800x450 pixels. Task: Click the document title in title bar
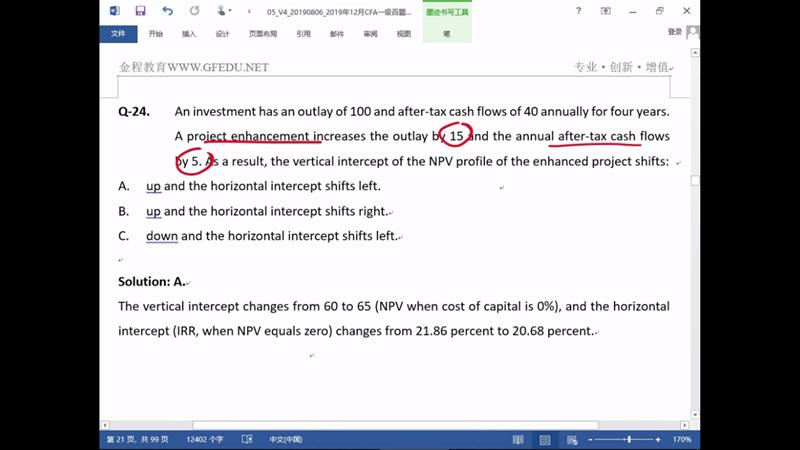[339, 12]
